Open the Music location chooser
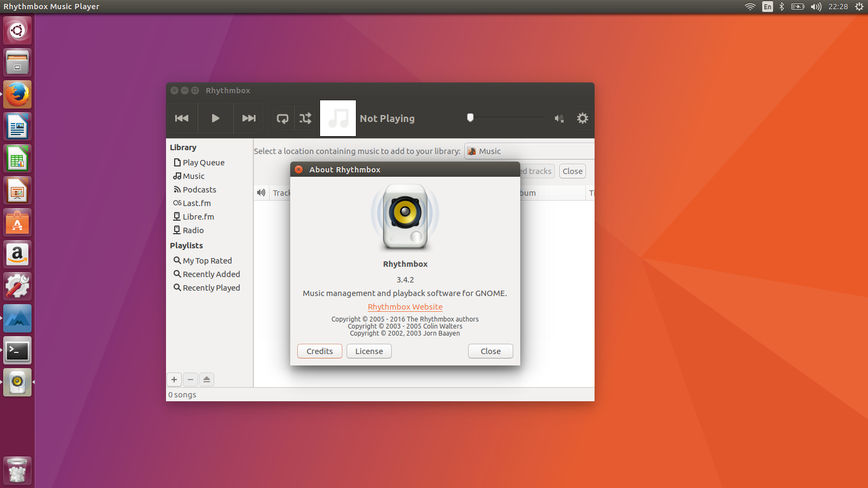This screenshot has width=868, height=488. pyautogui.click(x=529, y=151)
